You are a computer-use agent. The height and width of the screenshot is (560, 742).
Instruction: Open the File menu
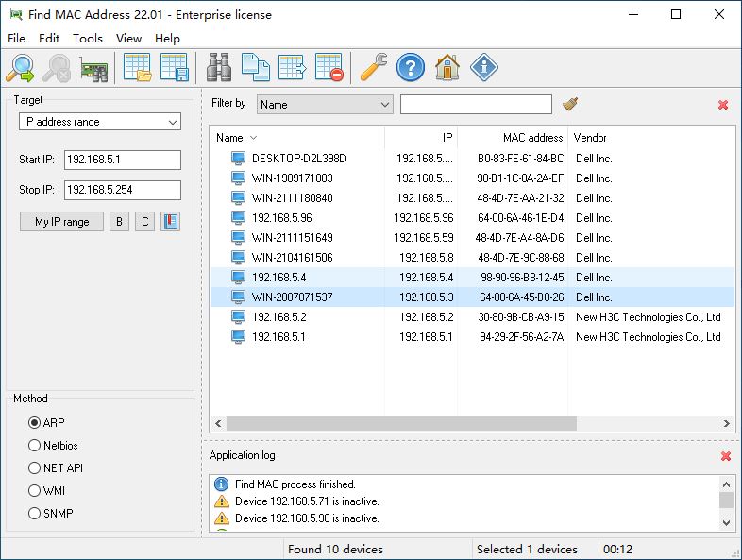click(17, 39)
